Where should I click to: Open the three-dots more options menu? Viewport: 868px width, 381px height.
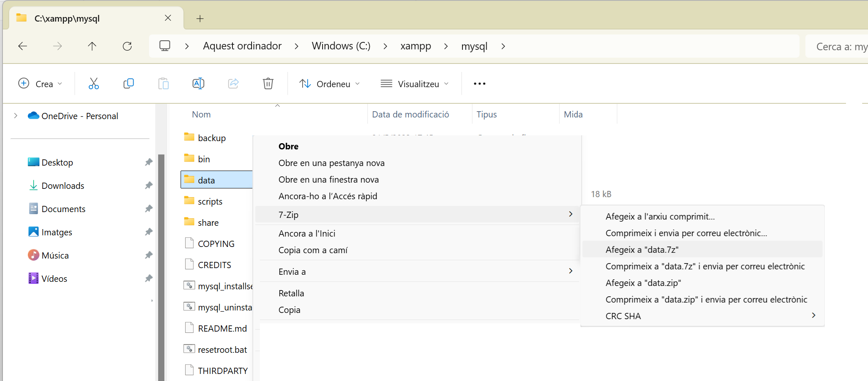point(479,84)
